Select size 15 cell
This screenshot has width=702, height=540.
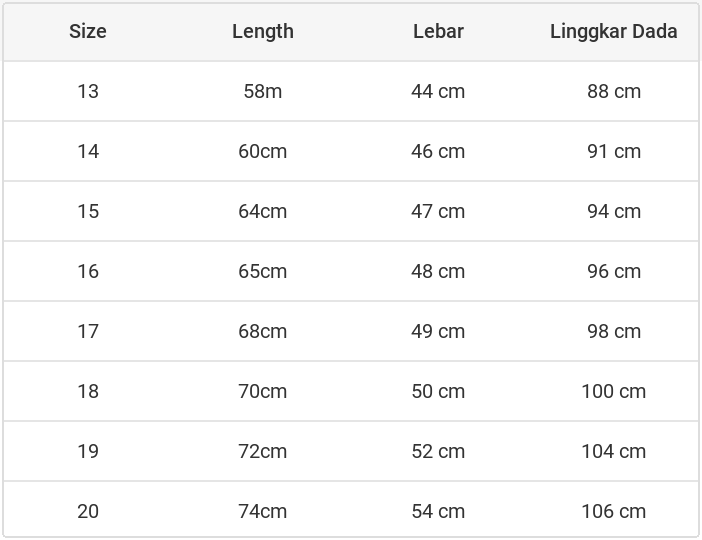click(x=88, y=211)
